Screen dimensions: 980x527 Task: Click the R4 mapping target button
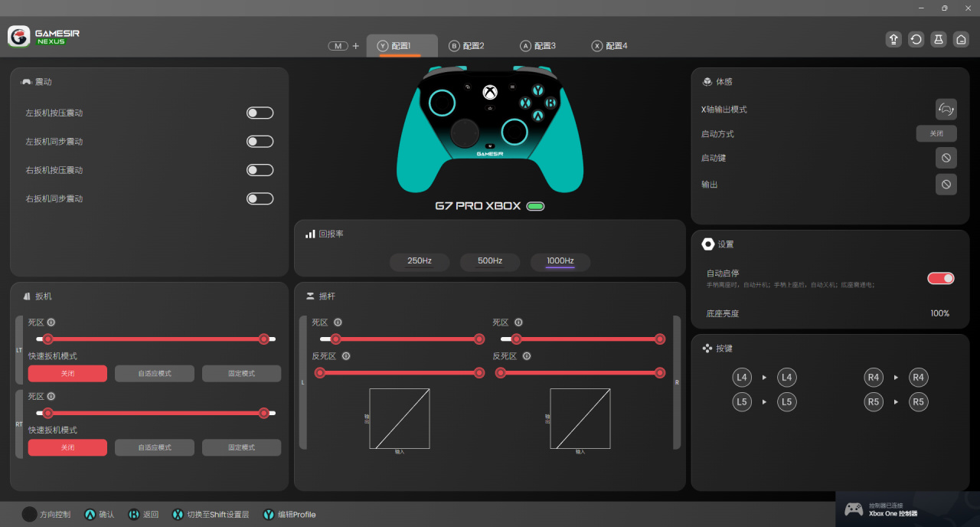919,378
